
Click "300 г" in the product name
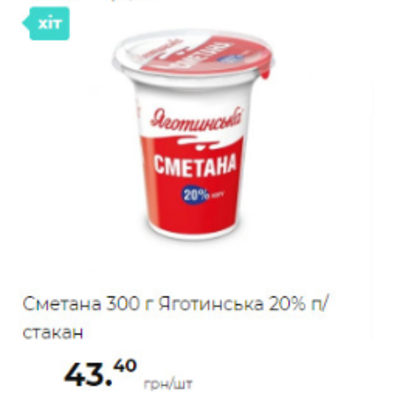pyautogui.click(x=129, y=304)
